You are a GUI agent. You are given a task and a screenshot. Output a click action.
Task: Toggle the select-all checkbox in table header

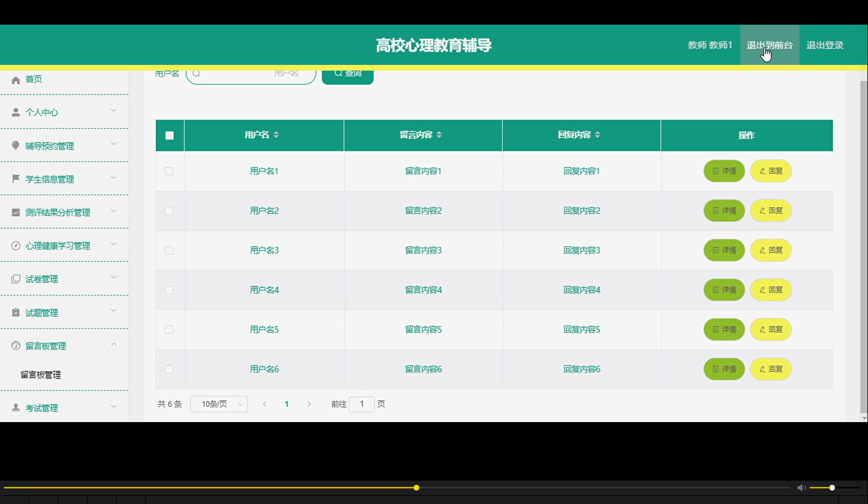(x=169, y=136)
